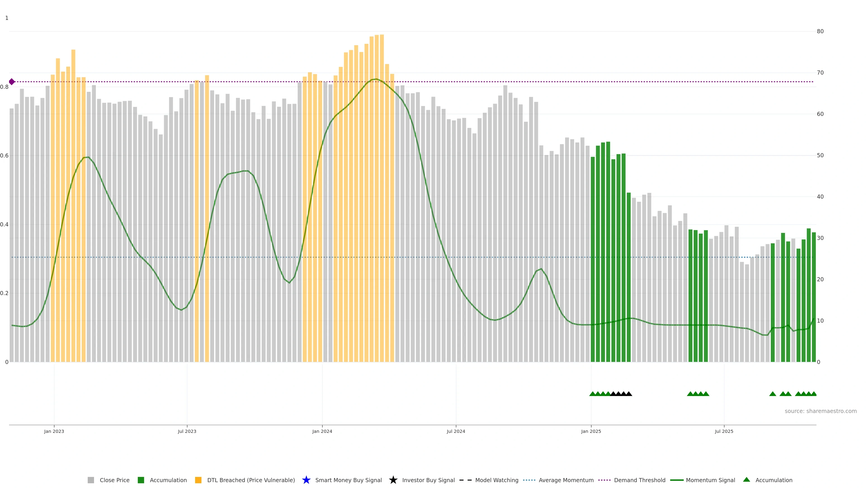Click the purple dotted Demand Threshold legend icon
The width and height of the screenshot is (868, 488).
point(604,480)
